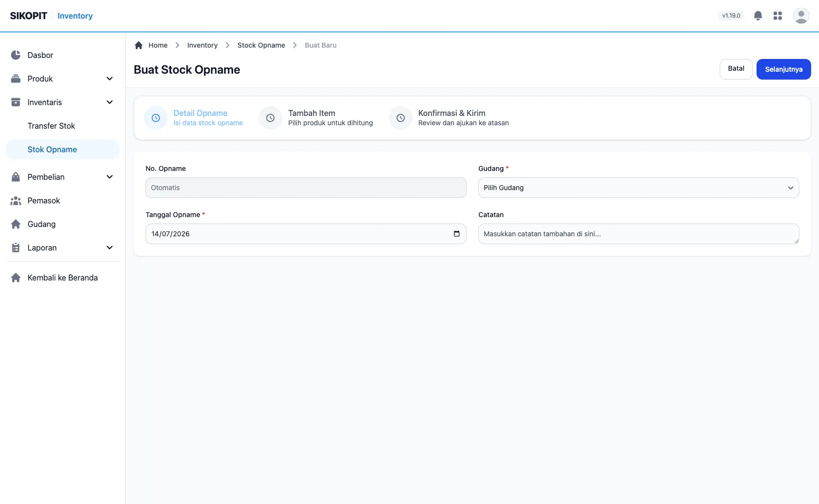
Task: Open the notifications bell
Action: tap(758, 16)
